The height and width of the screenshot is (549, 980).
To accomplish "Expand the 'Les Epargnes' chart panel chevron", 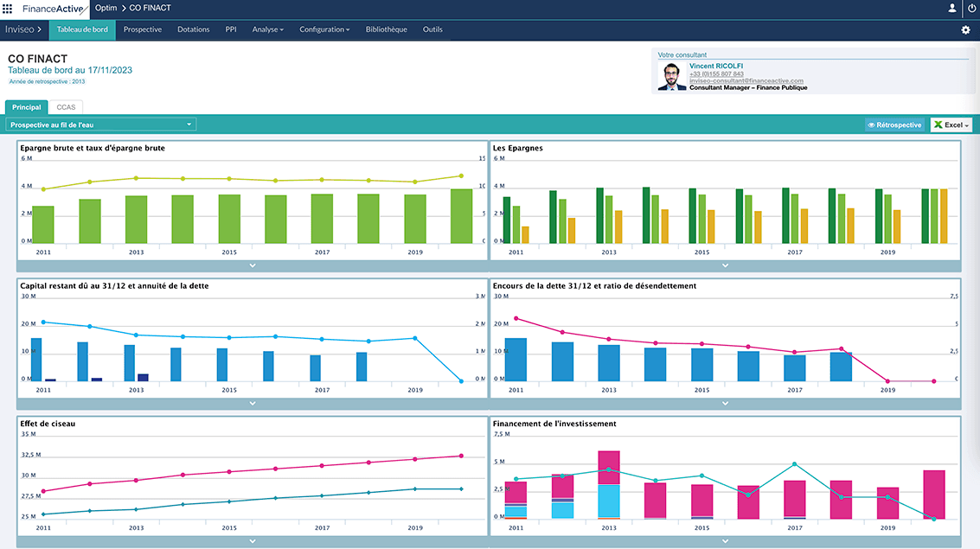I will point(725,265).
